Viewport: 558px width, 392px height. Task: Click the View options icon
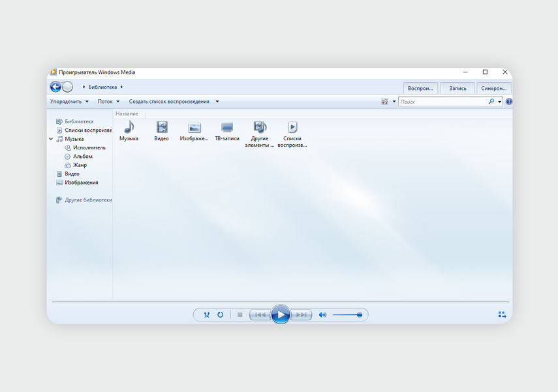(384, 101)
